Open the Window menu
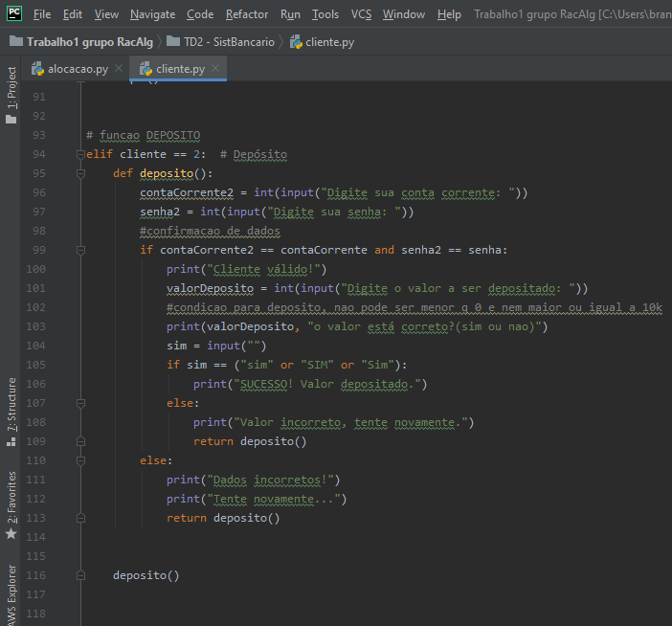This screenshot has width=672, height=626. coord(404,14)
